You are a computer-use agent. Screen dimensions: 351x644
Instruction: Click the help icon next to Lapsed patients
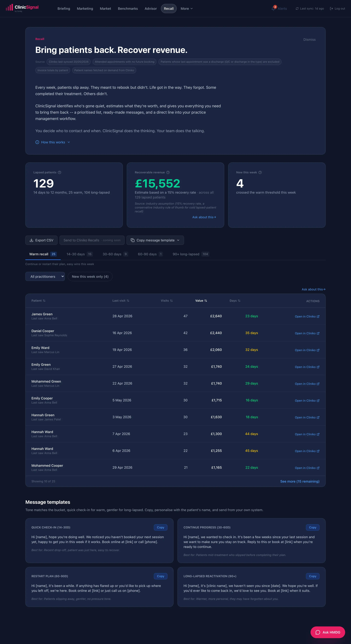pos(59,173)
